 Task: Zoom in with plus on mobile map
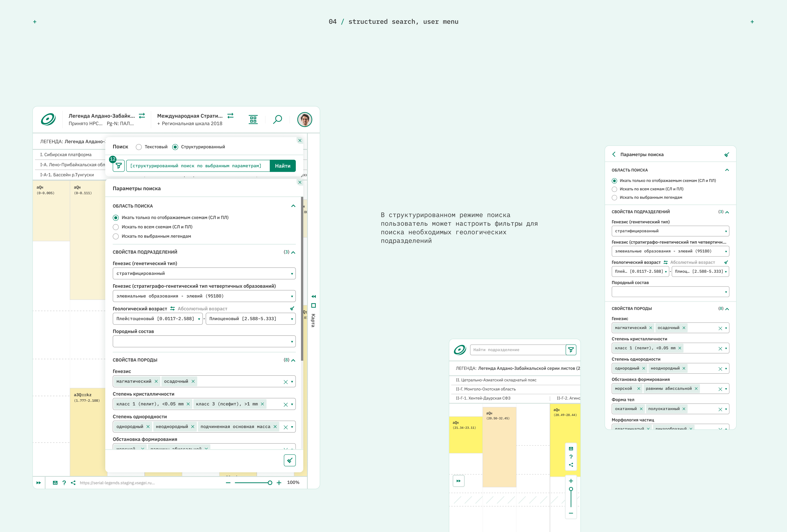pyautogui.click(x=571, y=481)
